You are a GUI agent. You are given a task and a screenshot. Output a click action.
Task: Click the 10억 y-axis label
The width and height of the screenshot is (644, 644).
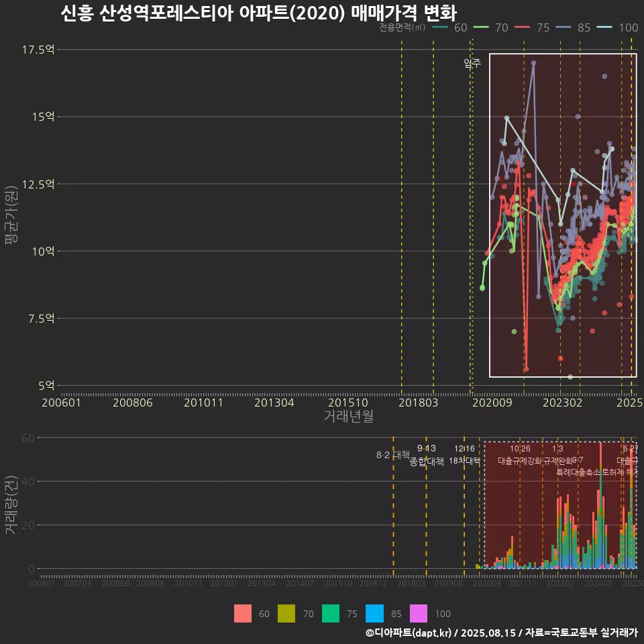coord(44,251)
